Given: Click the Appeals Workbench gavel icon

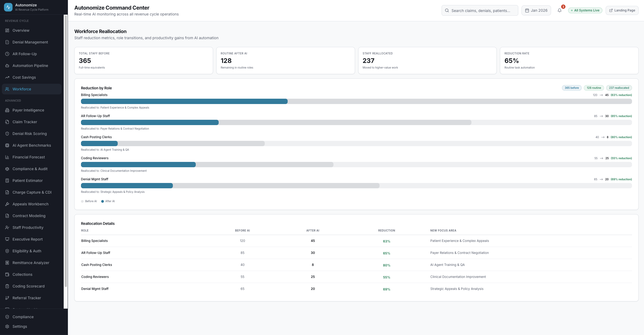Looking at the screenshot, I should click(x=7, y=204).
